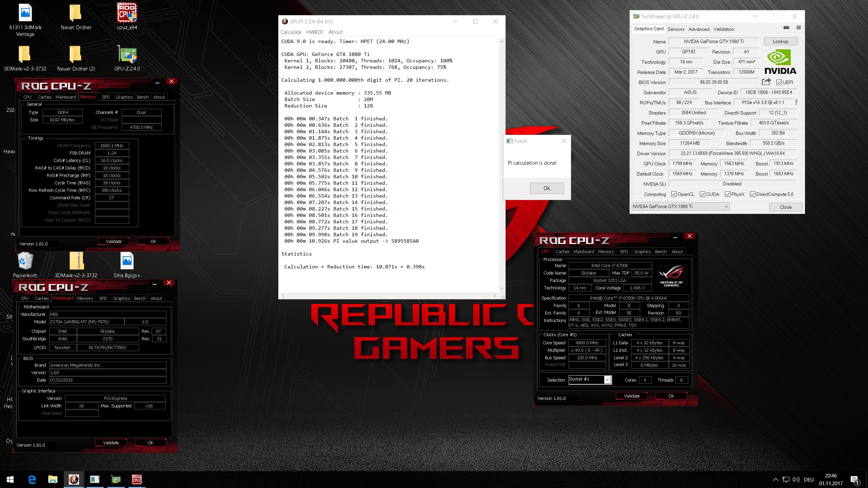Open the About menu in GPUPI
The image size is (868, 488).
pos(335,32)
